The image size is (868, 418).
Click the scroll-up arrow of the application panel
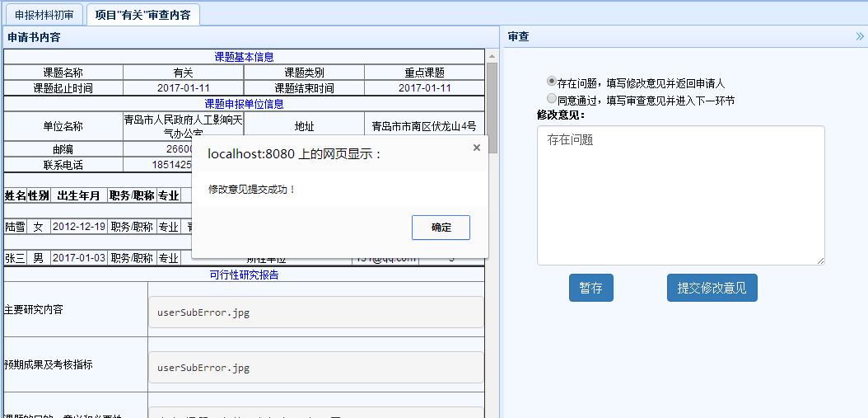[x=492, y=56]
